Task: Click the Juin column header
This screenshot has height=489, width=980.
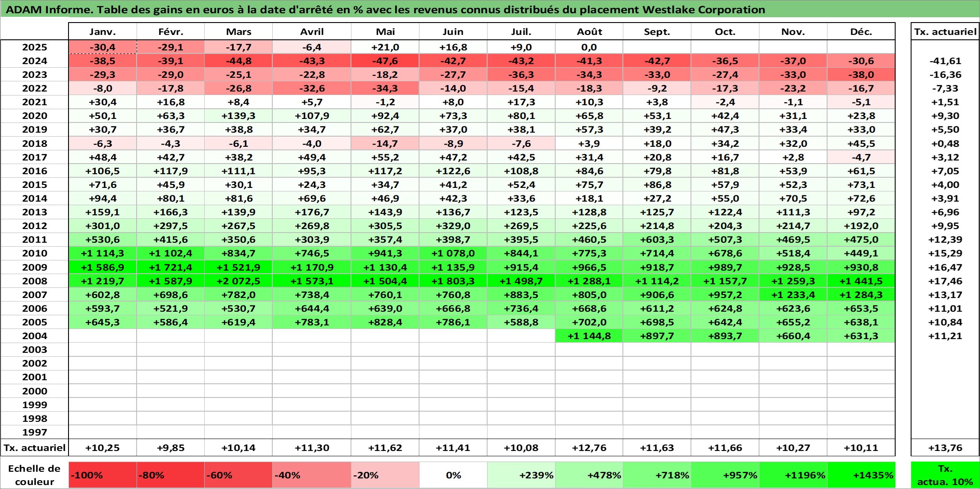Action: point(453,31)
